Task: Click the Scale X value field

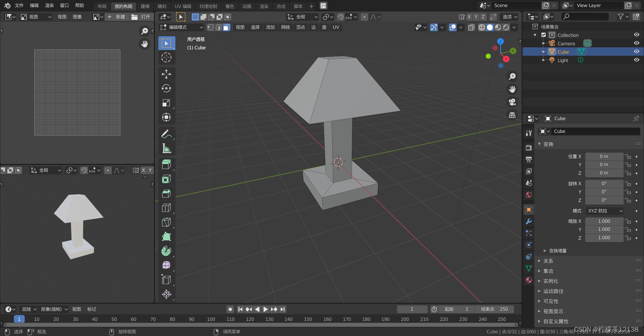Action: point(604,221)
